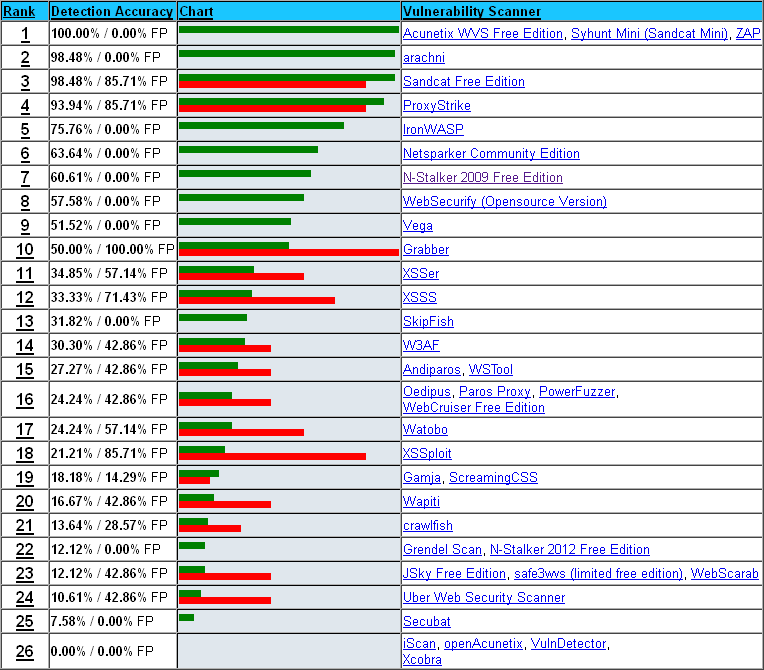Open the crawlfish link

428,526
